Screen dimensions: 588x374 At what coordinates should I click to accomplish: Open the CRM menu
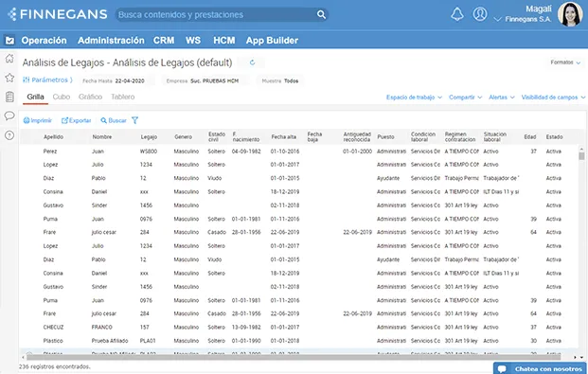coord(164,41)
